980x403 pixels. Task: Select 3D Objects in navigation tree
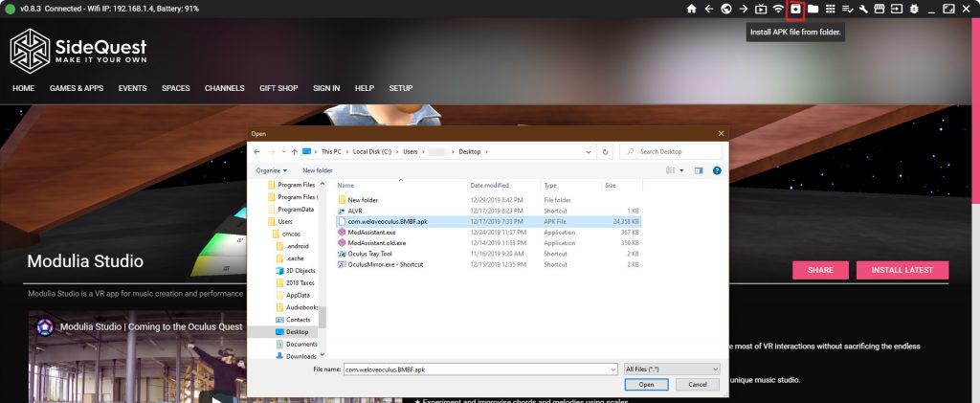point(295,271)
